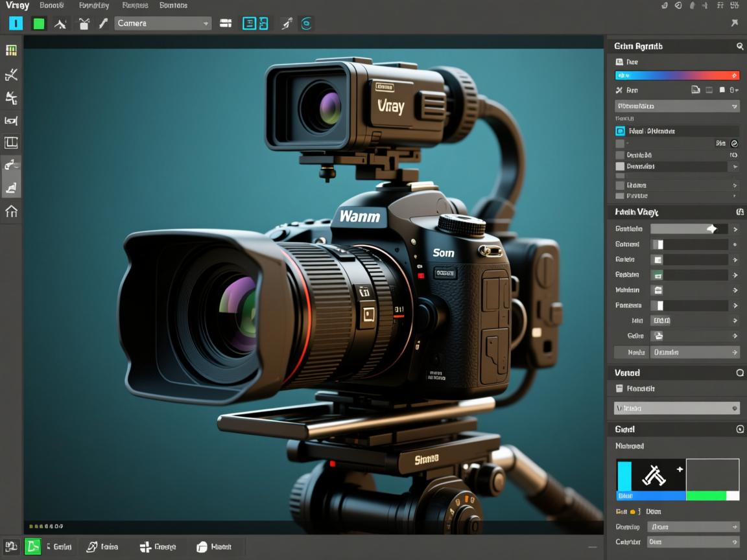This screenshot has width=747, height=560.
Task: Click the cyan square icon in top toolbar
Action: [x=16, y=23]
